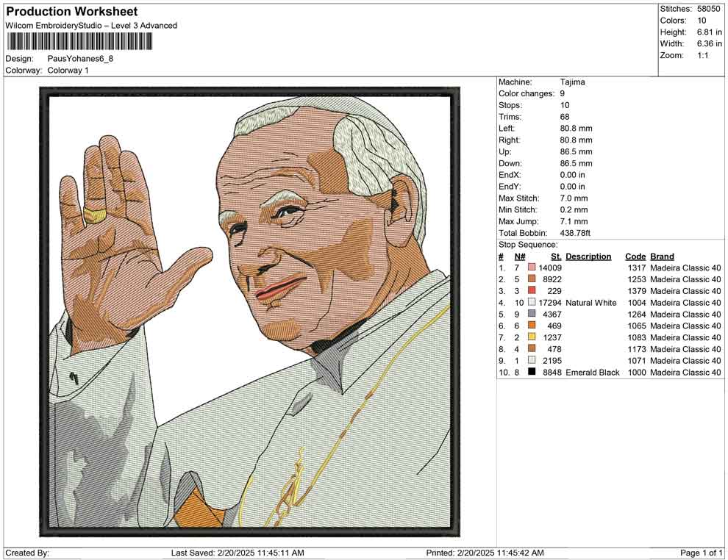Click the Max Stitch value '7.0 mm'

(574, 198)
